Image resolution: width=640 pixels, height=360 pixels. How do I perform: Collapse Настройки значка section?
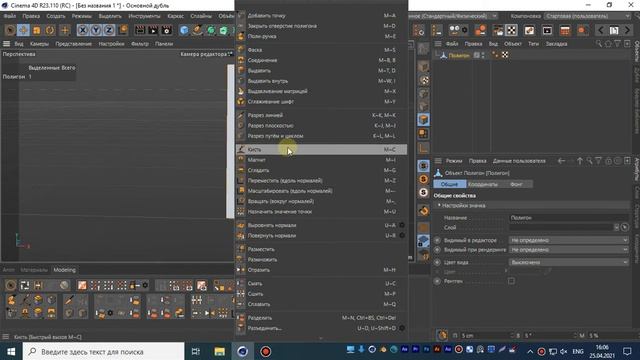pyautogui.click(x=440, y=205)
